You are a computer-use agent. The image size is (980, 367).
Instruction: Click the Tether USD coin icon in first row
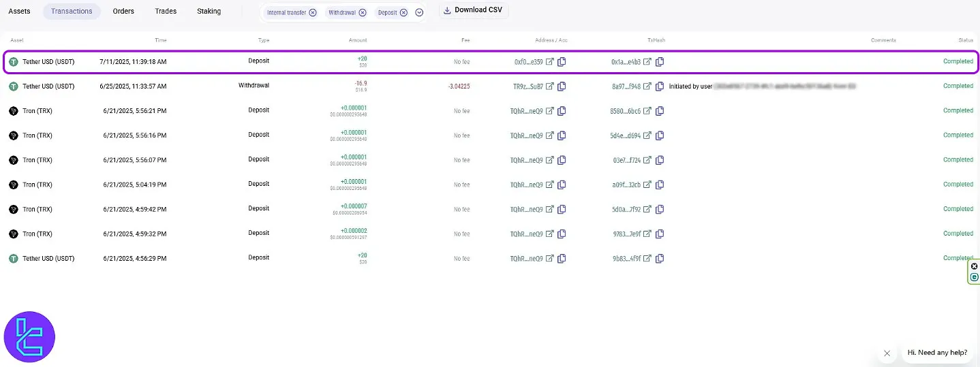tap(14, 62)
